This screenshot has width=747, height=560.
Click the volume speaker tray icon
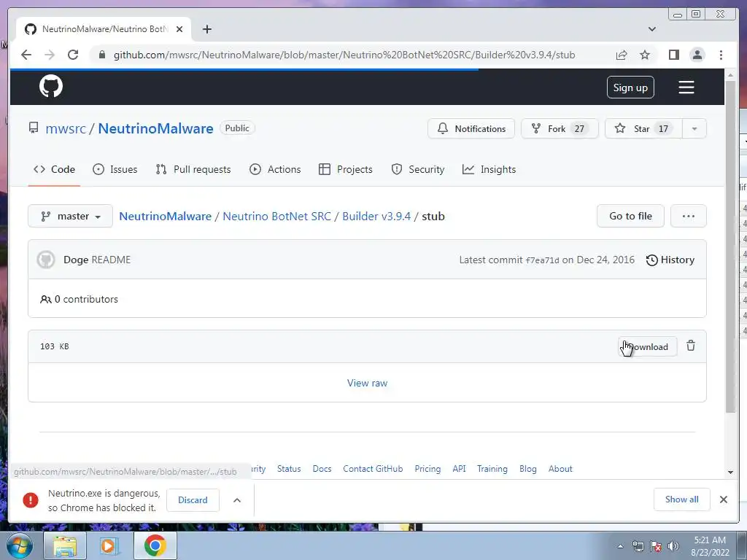[x=673, y=546]
